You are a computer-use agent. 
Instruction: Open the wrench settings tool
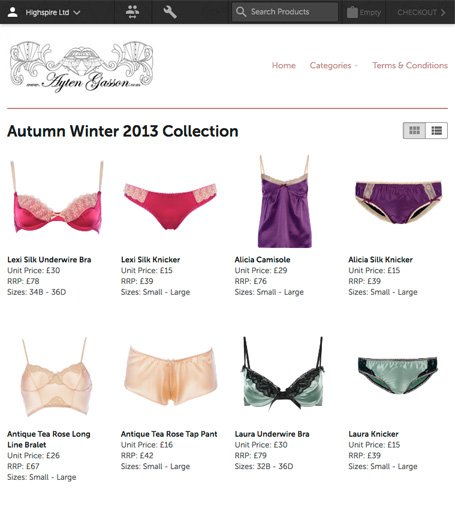pos(170,12)
